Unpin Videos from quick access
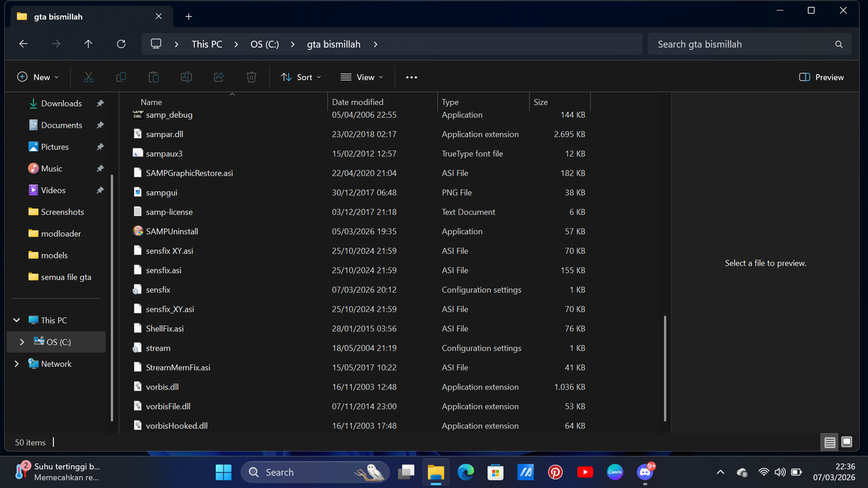The height and width of the screenshot is (488, 868). (x=100, y=190)
